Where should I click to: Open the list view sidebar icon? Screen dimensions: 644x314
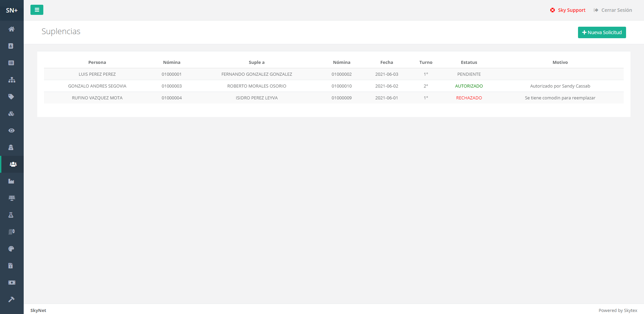(x=12, y=63)
